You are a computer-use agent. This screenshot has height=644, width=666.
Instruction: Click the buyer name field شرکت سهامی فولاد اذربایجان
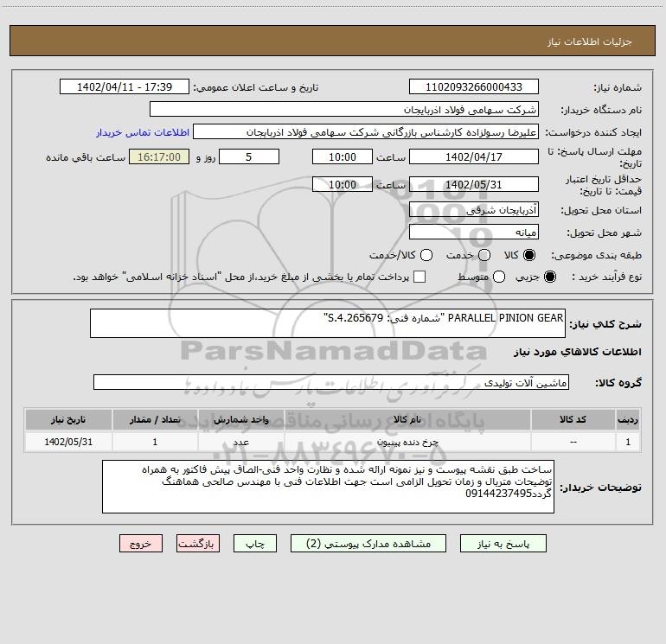pyautogui.click(x=344, y=109)
